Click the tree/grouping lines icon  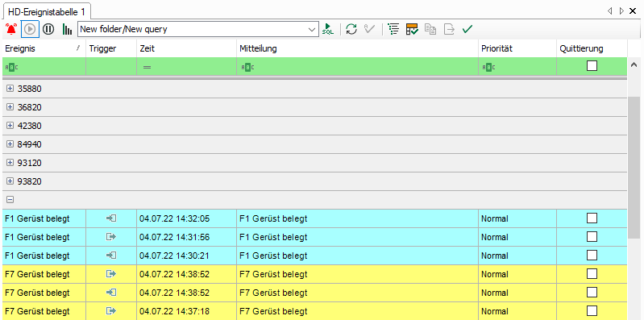click(393, 29)
